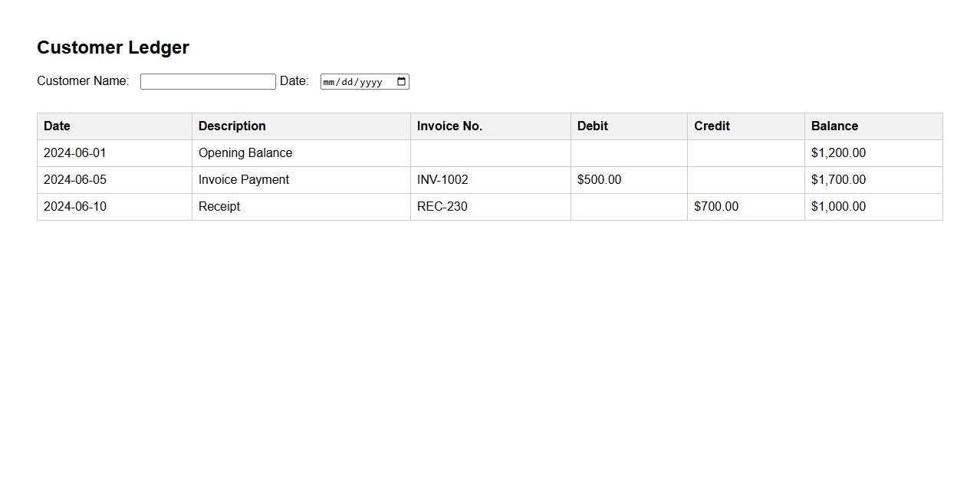Click the $1,000.00 balance cell
Image resolution: width=980 pixels, height=498 pixels.
pos(838,207)
